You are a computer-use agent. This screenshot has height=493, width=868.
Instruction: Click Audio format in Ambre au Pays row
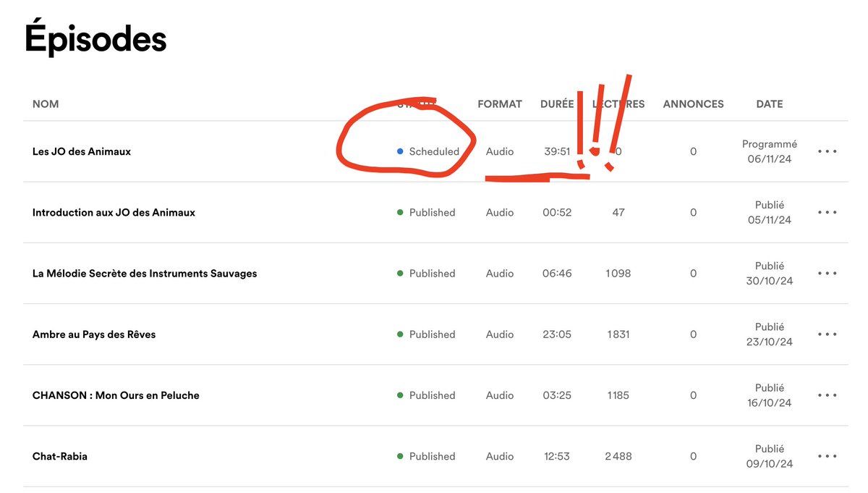(500, 334)
